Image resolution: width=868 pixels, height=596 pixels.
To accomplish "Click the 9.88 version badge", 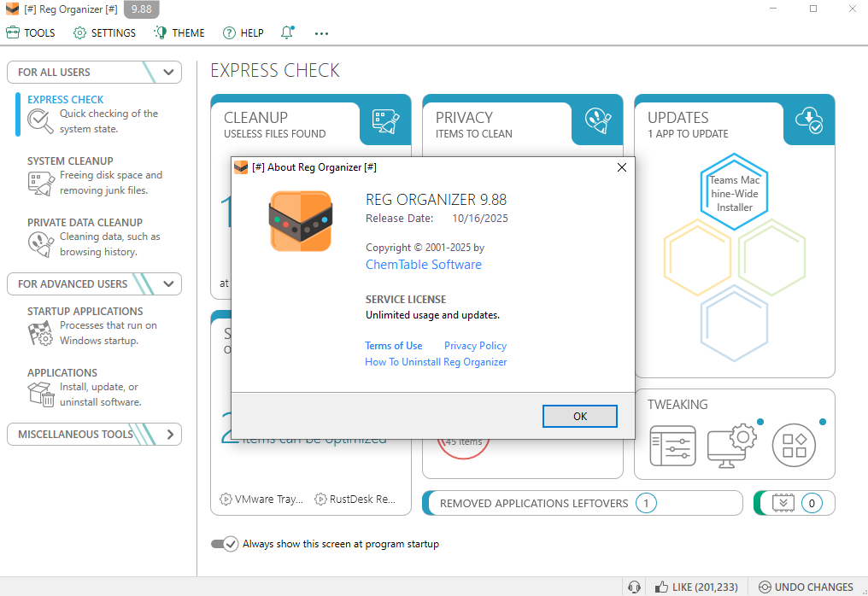I will tap(142, 9).
